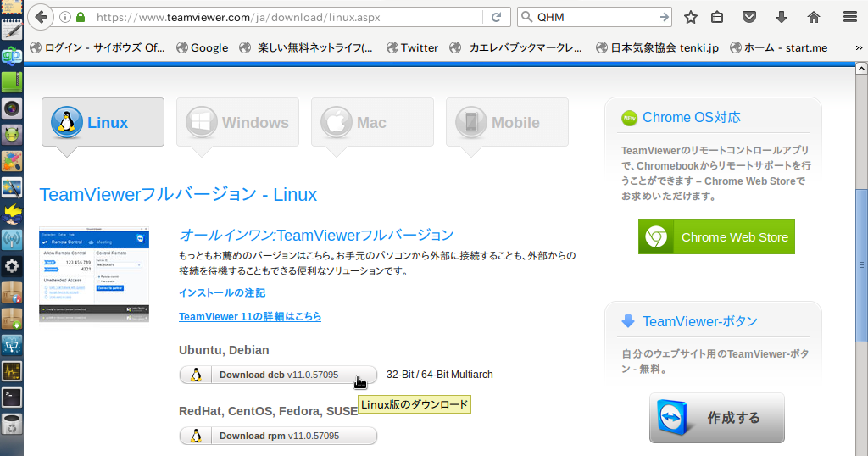868x456 pixels.
Task: Open the camera lens app in dock
Action: pos(12,108)
